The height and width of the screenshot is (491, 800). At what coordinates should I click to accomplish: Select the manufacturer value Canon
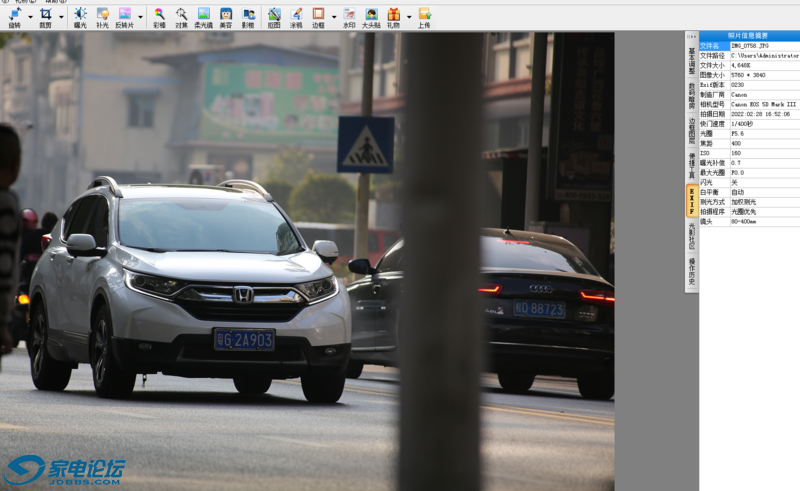click(739, 94)
